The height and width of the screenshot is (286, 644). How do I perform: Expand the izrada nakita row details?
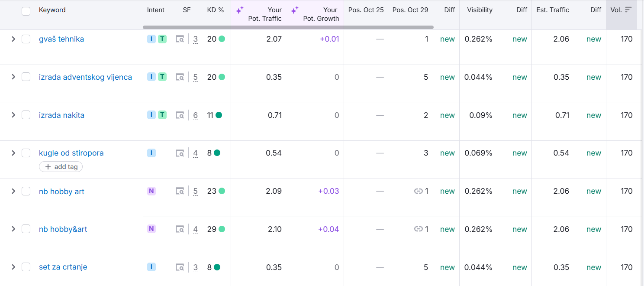[x=13, y=115]
